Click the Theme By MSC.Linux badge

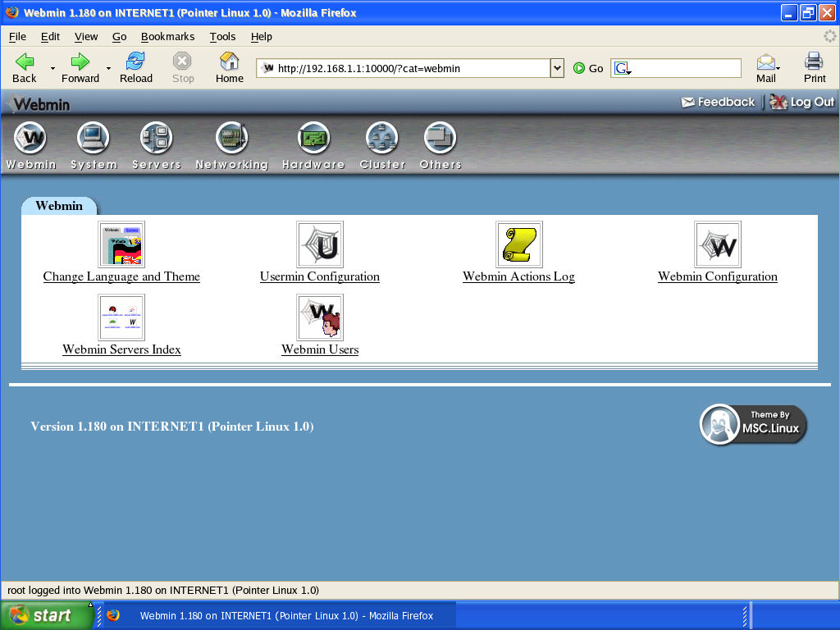753,424
